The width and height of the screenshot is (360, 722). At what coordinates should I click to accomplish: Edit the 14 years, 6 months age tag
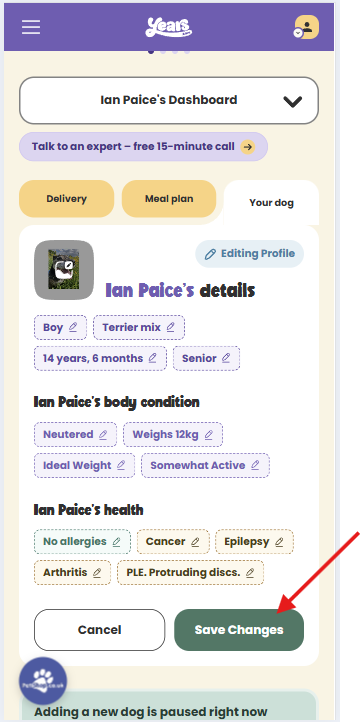coord(100,358)
